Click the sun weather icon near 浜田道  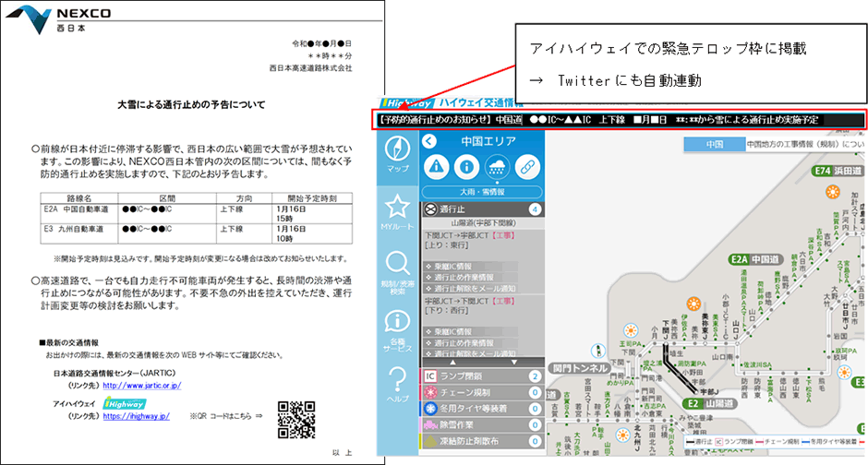833,193
